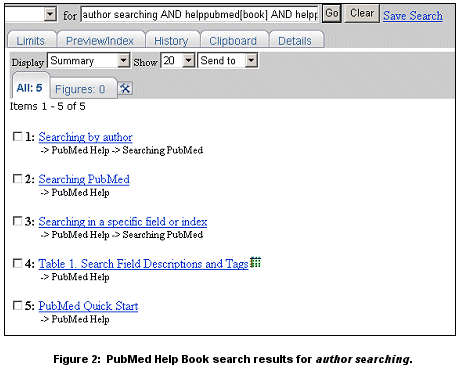Click the Save Search link
The width and height of the screenshot is (458, 391).
click(413, 15)
